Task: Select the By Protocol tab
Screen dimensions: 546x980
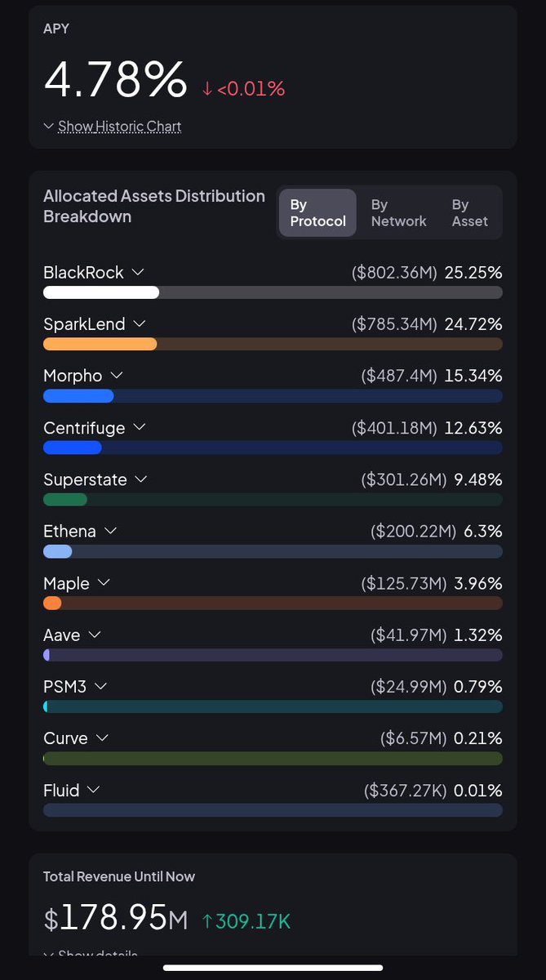Action: [x=317, y=213]
